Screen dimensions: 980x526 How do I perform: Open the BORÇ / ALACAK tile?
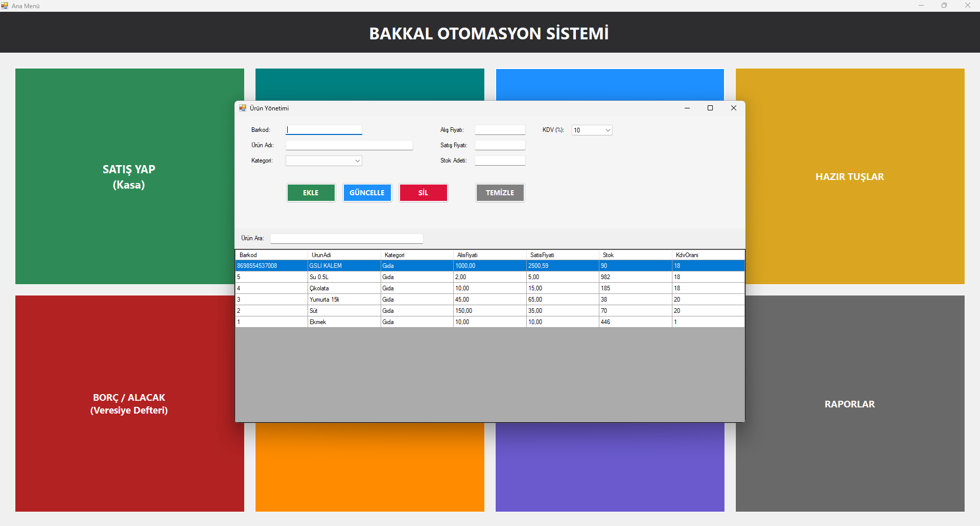(x=129, y=403)
